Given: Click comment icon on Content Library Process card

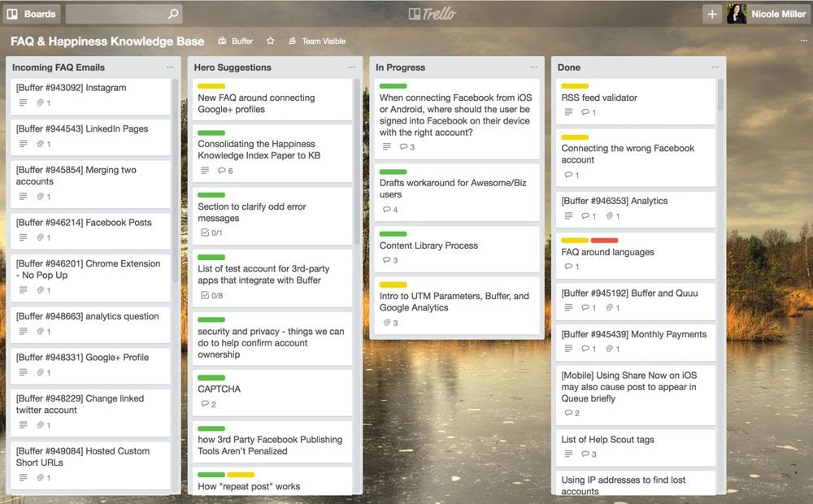Looking at the screenshot, I should (386, 260).
